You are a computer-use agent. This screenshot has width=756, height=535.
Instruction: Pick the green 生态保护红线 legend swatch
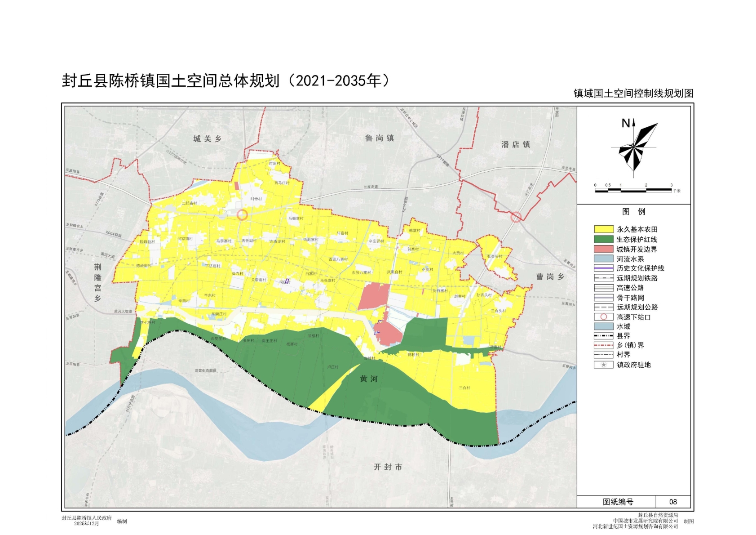tap(603, 239)
